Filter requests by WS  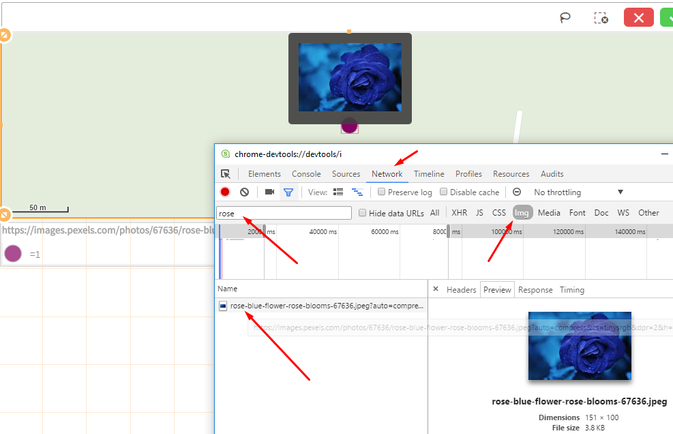[x=623, y=212]
